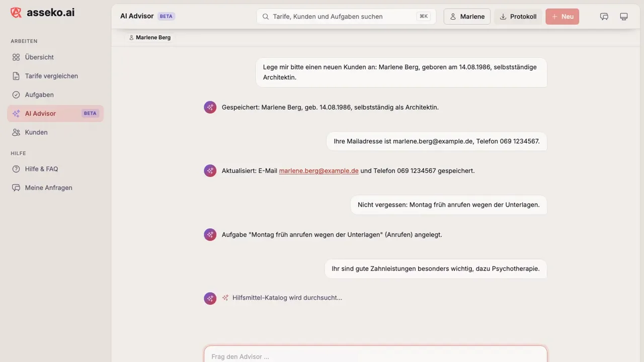Click message 'Nicht vergessen: Montag früh anrufen'
This screenshot has width=644, height=362.
449,205
